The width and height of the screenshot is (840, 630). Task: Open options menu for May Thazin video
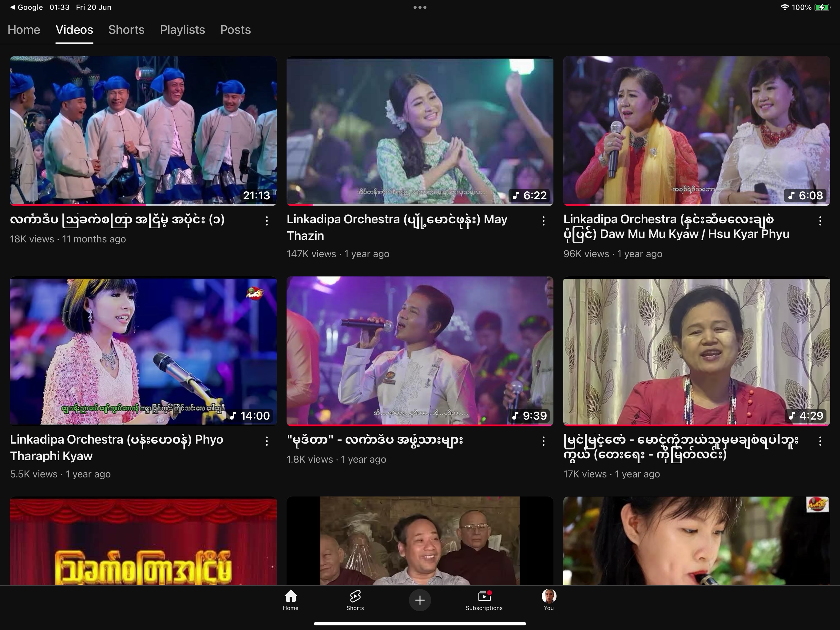[543, 221]
